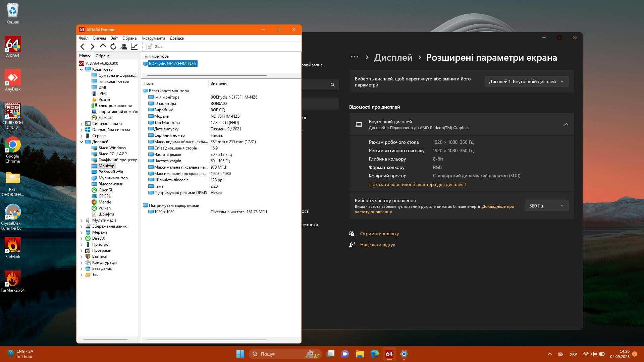Click the Wi-Fi network icon in system tray
Viewport: 644px width, 362px height.
pyautogui.click(x=586, y=354)
